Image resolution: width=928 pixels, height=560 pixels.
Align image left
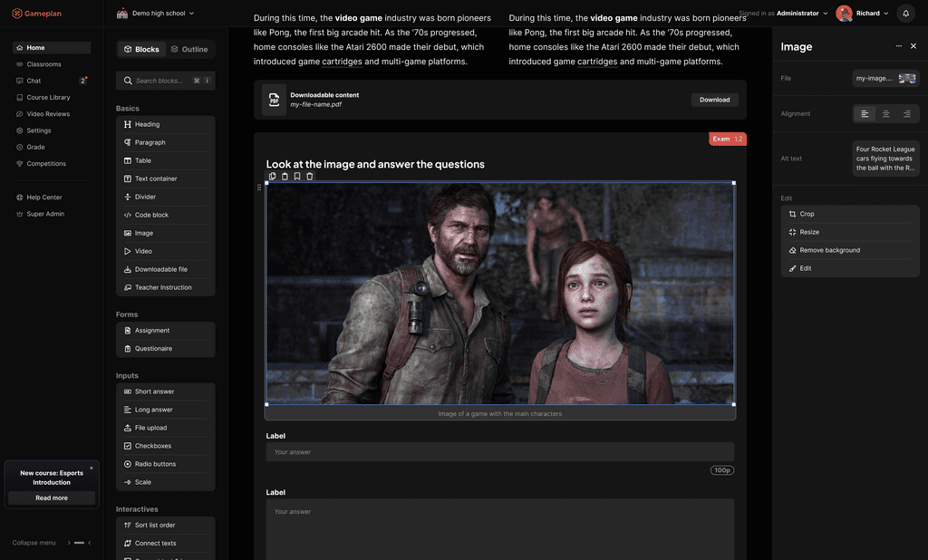(865, 113)
